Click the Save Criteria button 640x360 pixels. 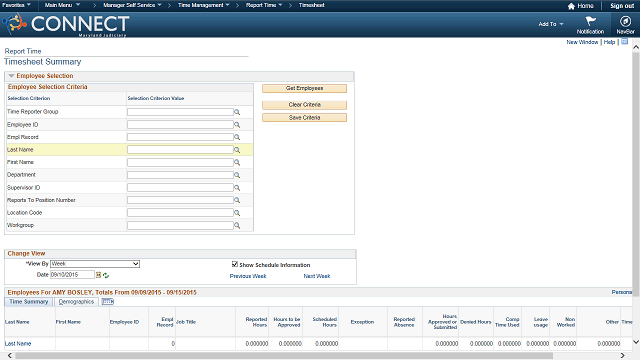click(304, 118)
